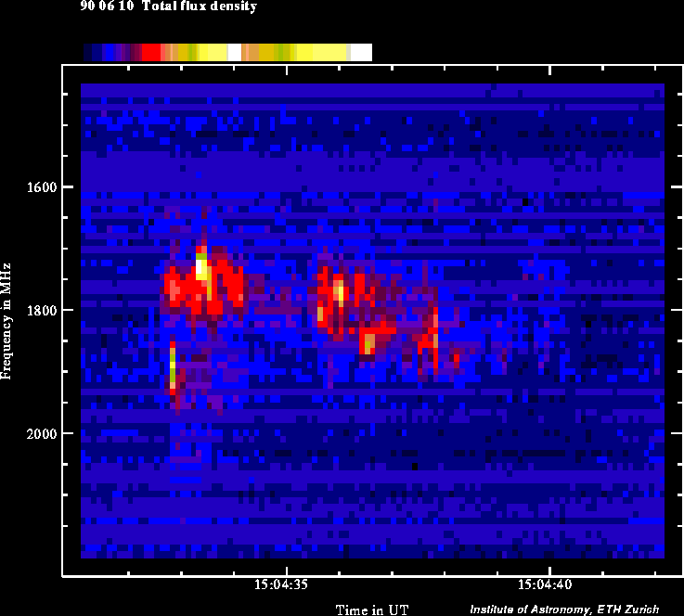The width and height of the screenshot is (684, 616).
Task: Click the 'Frequency in MHz' axis title
Action: point(6,321)
